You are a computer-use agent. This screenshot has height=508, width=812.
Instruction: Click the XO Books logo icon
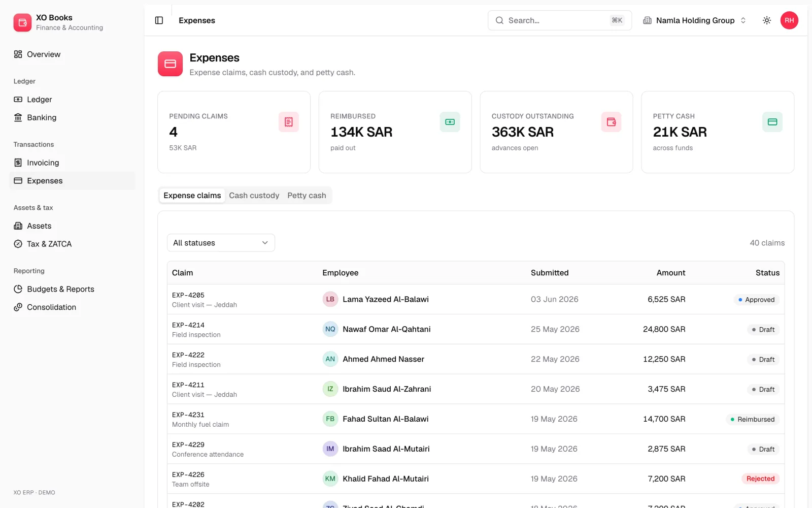pyautogui.click(x=22, y=22)
